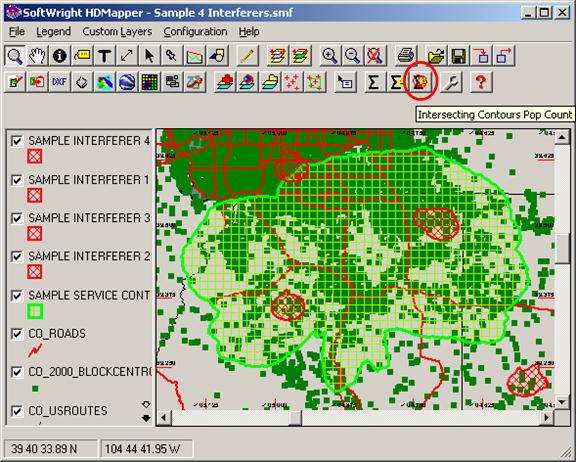Click the plain Sigma sum icon
The height and width of the screenshot is (462, 576).
point(373,82)
